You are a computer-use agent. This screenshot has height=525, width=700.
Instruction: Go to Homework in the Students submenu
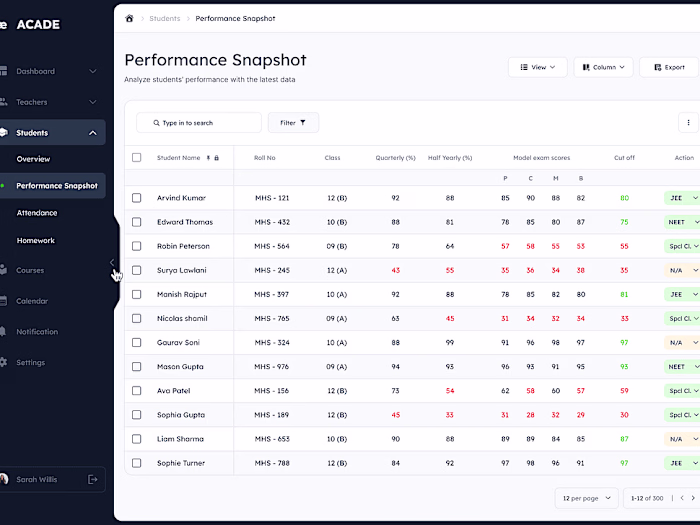[x=36, y=241]
